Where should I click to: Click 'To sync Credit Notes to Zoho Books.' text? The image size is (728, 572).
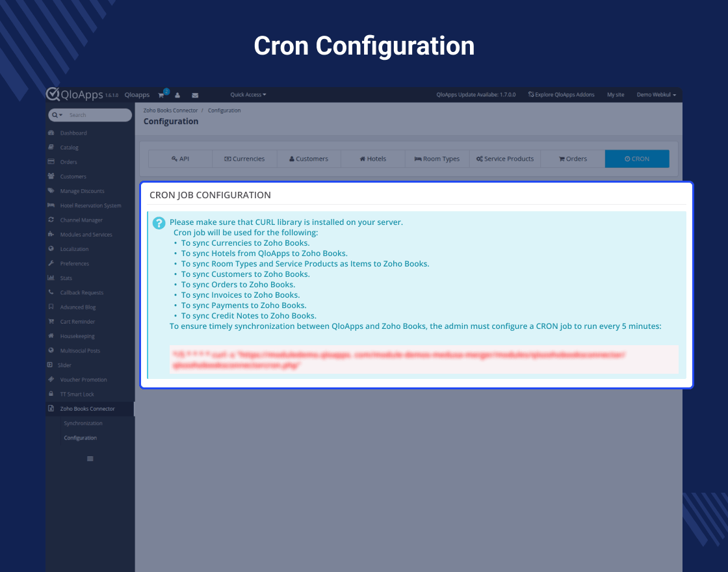click(249, 316)
